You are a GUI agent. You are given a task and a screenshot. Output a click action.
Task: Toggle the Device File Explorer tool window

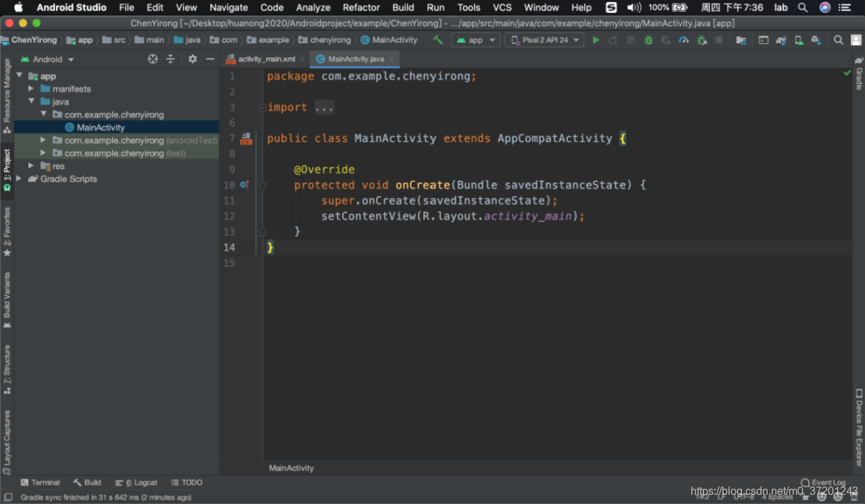point(859,427)
